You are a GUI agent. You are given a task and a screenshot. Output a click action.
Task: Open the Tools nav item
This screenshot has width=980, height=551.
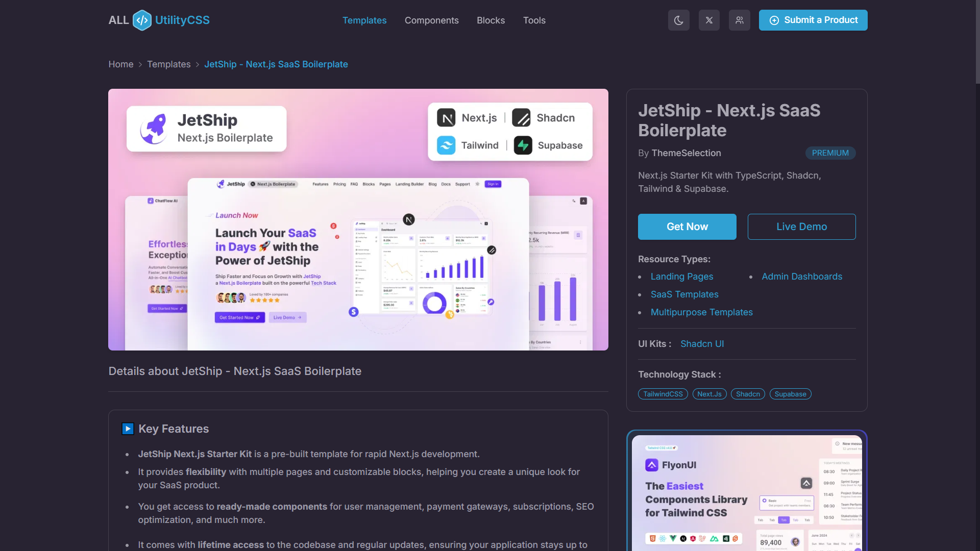pyautogui.click(x=534, y=20)
